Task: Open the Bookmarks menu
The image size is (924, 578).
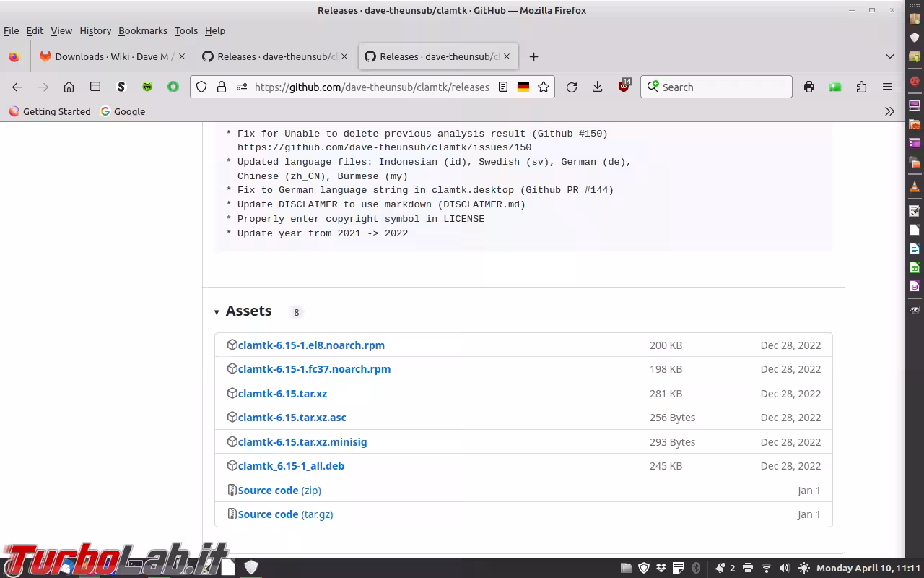Action: [142, 30]
